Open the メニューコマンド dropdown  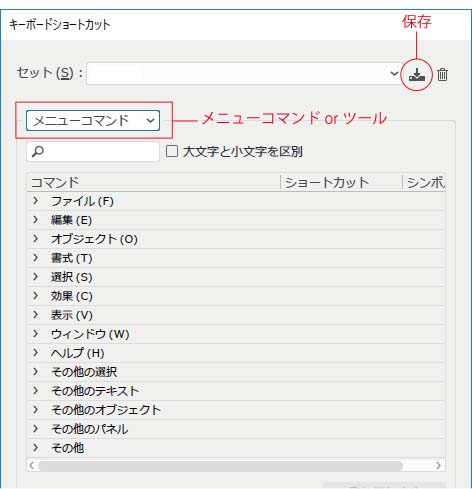point(93,120)
